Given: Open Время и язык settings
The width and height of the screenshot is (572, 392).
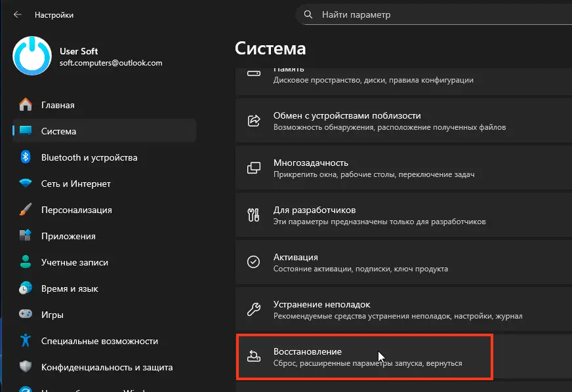Looking at the screenshot, I should tap(71, 288).
